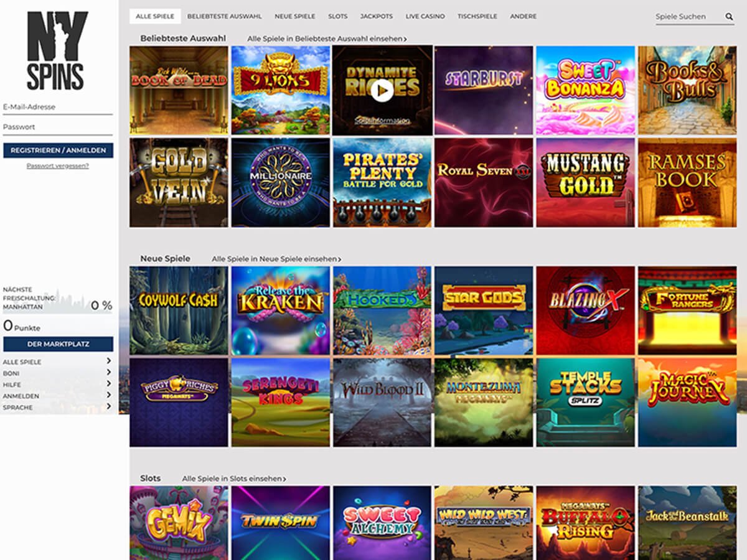Screen dimensions: 747x560
Task: Start the Sweet Bonanza game
Action: tap(585, 90)
